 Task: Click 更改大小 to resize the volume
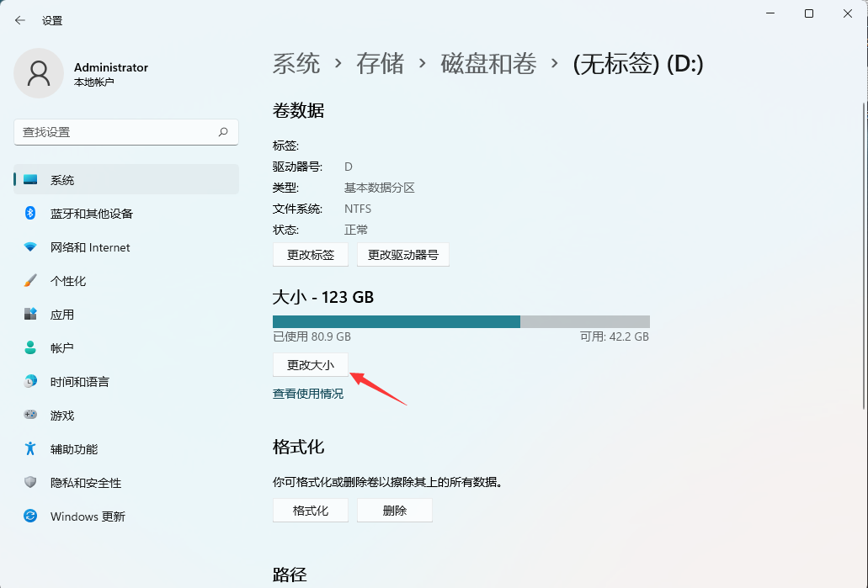310,364
